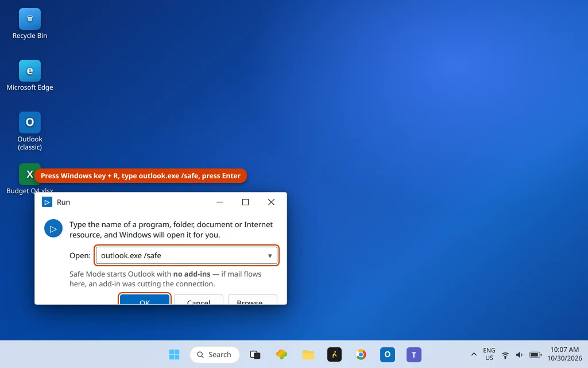
Task: Show hidden system tray icons
Action: click(x=474, y=354)
